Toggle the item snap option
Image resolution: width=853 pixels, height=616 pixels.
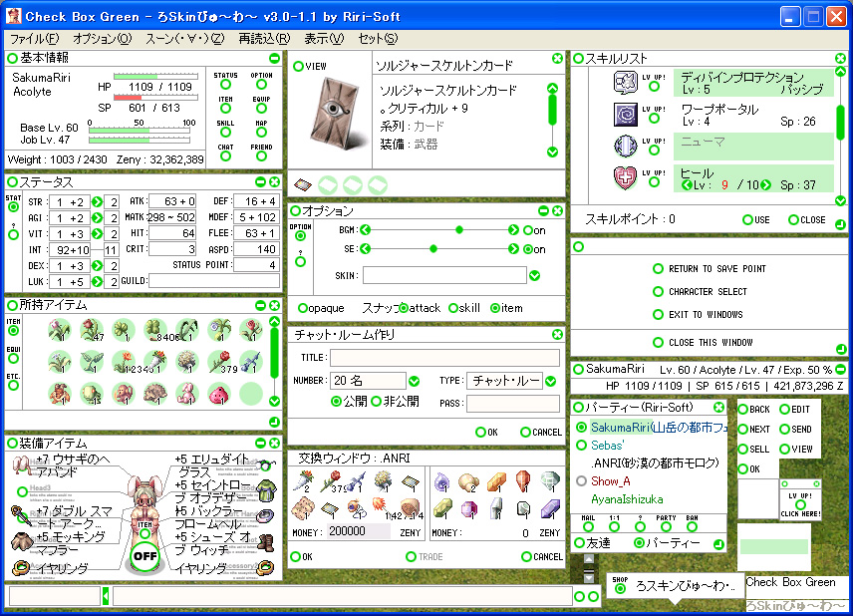click(x=495, y=308)
